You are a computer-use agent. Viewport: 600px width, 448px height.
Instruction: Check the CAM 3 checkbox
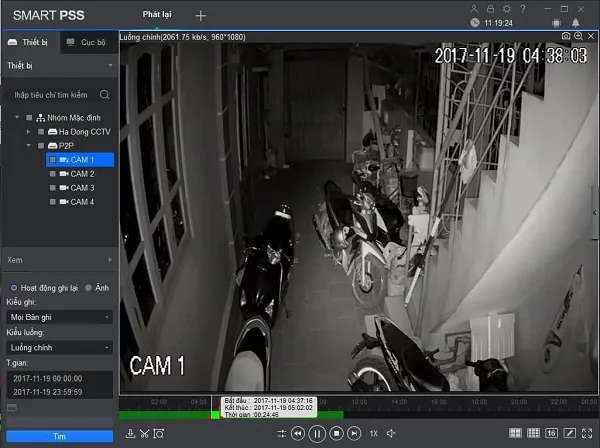pyautogui.click(x=53, y=188)
